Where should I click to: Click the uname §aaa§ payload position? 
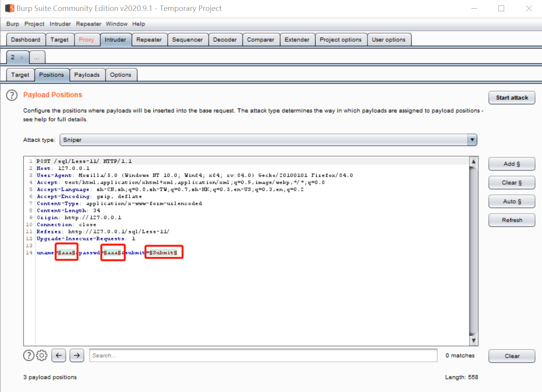click(x=67, y=253)
